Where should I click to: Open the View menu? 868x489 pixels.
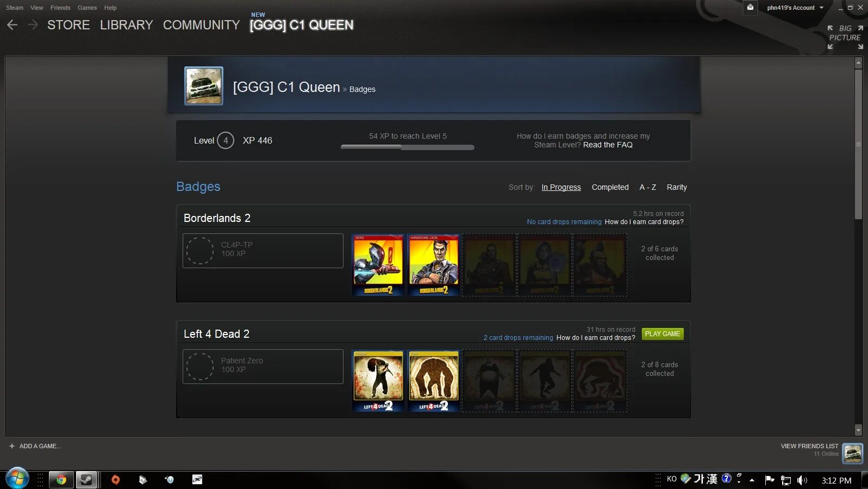click(x=37, y=8)
